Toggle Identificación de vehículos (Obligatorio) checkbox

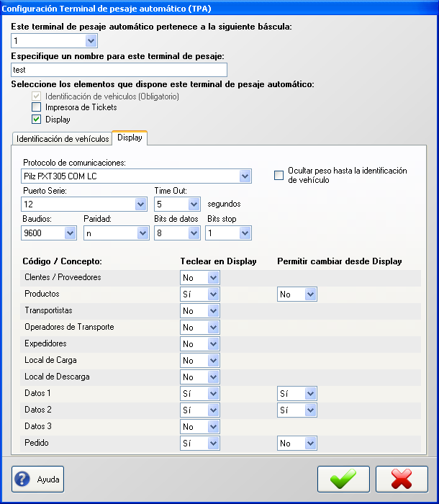[36, 96]
